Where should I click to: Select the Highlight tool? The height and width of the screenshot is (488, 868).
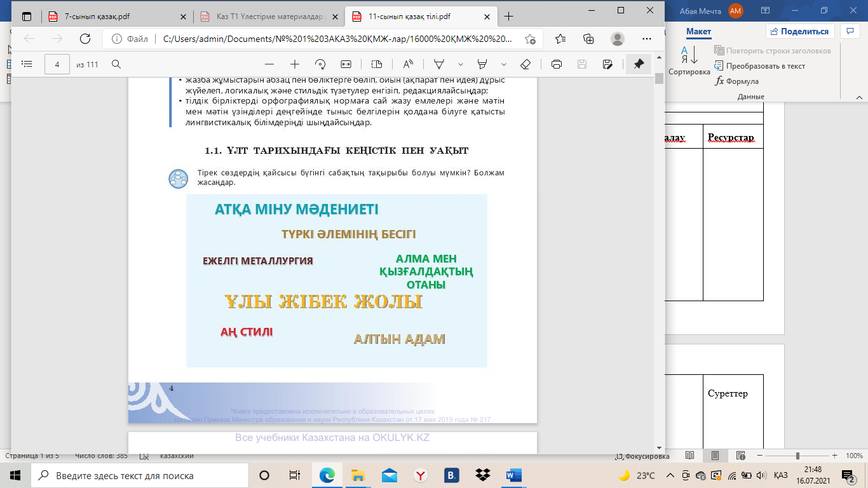pos(482,64)
